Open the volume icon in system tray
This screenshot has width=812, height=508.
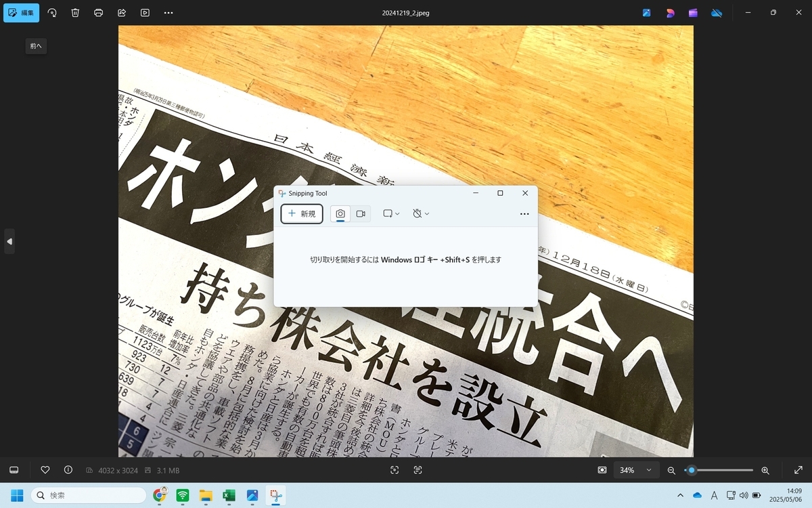click(x=744, y=495)
